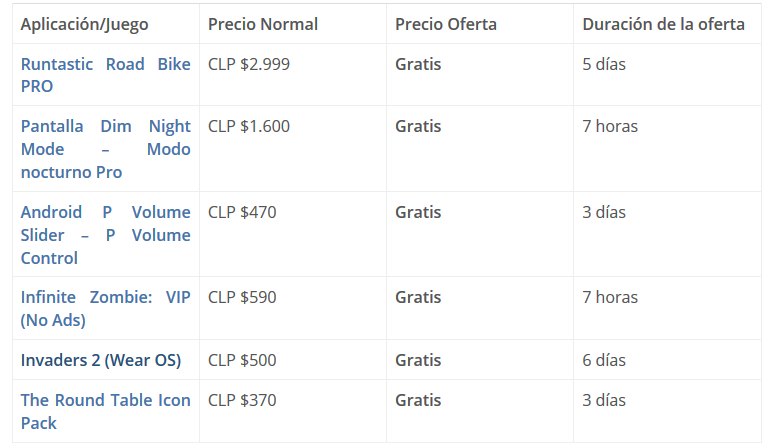Click Gratis in the Runtastic row
This screenshot has height=447, width=771.
418,64
